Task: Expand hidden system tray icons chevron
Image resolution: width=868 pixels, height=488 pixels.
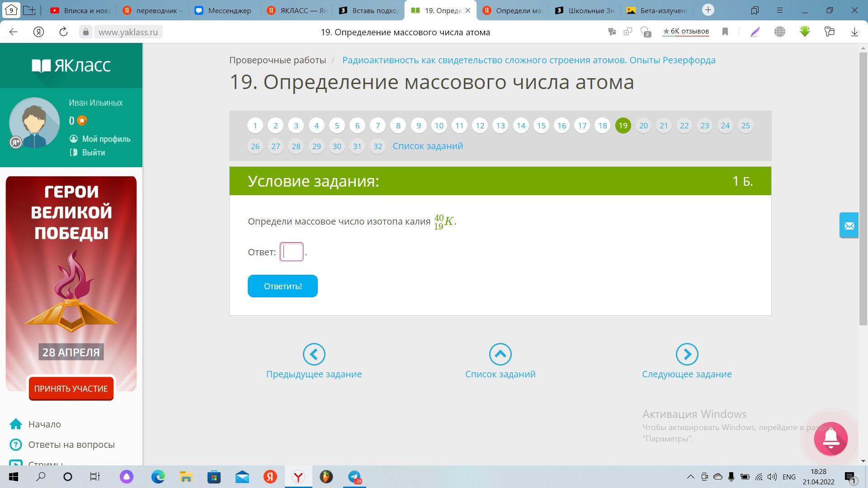Action: pyautogui.click(x=690, y=477)
